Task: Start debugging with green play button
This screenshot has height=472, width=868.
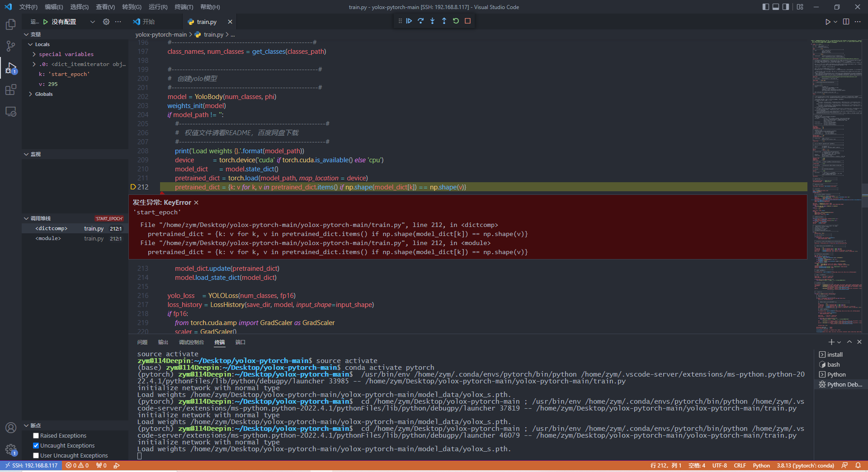Action: (46, 22)
